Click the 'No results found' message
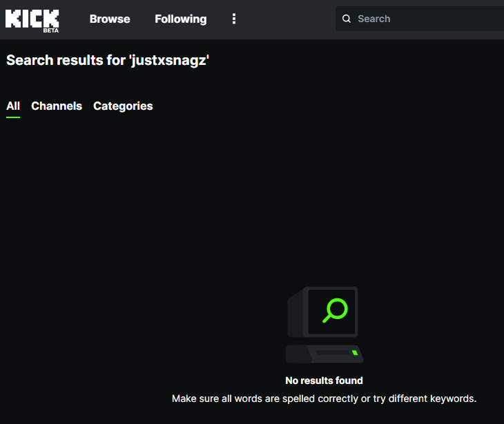This screenshot has width=504, height=424. tap(324, 380)
